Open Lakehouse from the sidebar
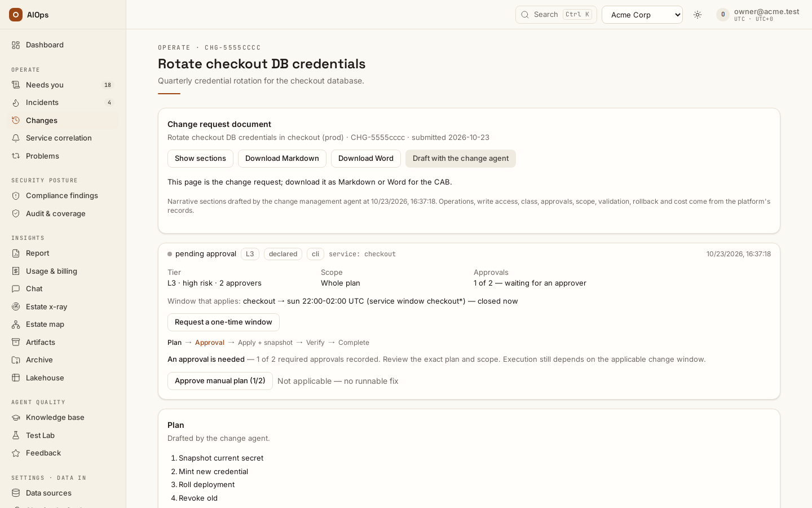 coord(63,378)
